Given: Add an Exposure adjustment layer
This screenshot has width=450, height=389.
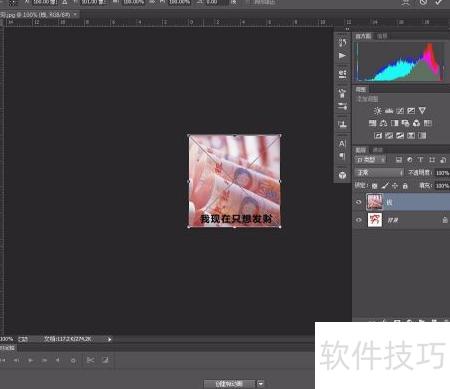Looking at the screenshot, I should pyautogui.click(x=411, y=111).
